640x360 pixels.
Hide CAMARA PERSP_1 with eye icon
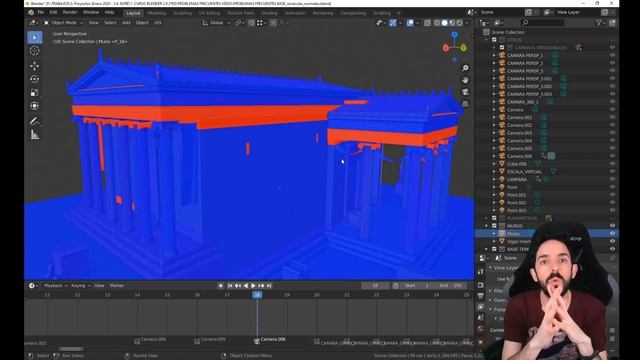[x=612, y=55]
